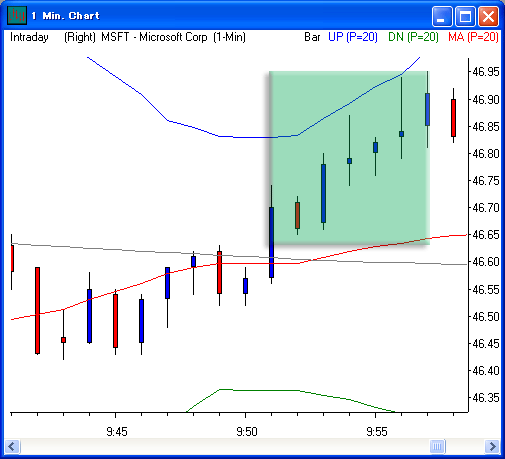Viewport: 505px width, 459px height.
Task: Minimize the 1 Min. Chart window
Action: coord(442,16)
